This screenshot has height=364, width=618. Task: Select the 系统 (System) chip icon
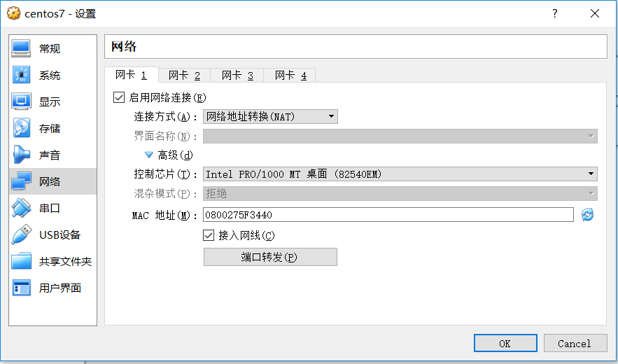tap(21, 75)
